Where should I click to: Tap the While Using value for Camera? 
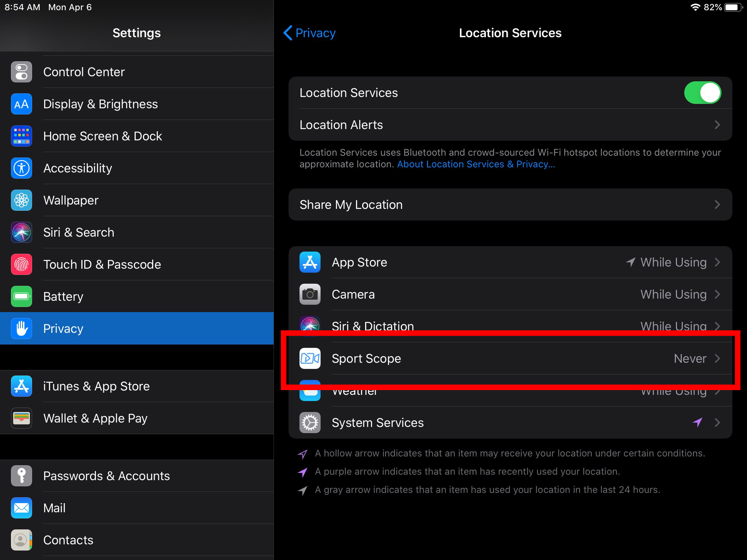674,294
